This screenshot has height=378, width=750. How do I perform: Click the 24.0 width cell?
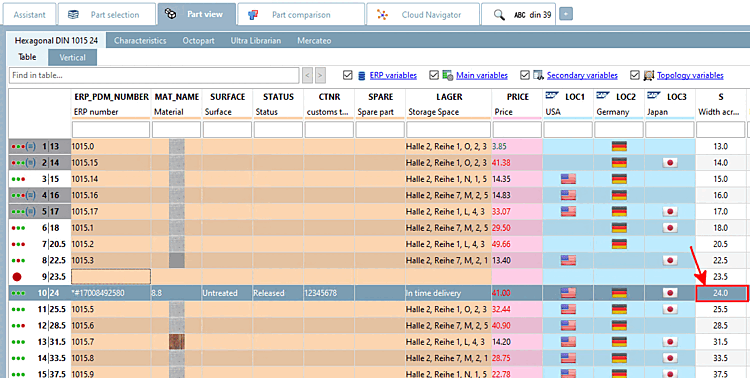721,293
